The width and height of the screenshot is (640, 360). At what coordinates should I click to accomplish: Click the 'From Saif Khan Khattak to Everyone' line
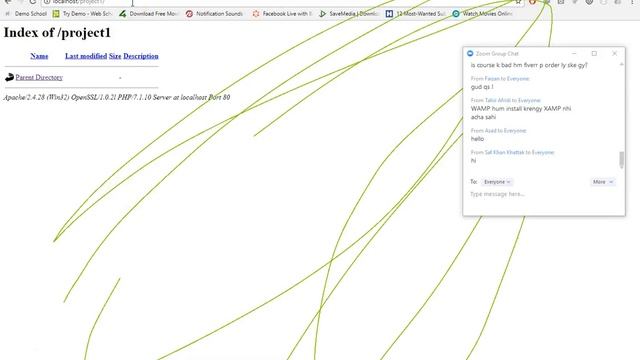pyautogui.click(x=512, y=152)
